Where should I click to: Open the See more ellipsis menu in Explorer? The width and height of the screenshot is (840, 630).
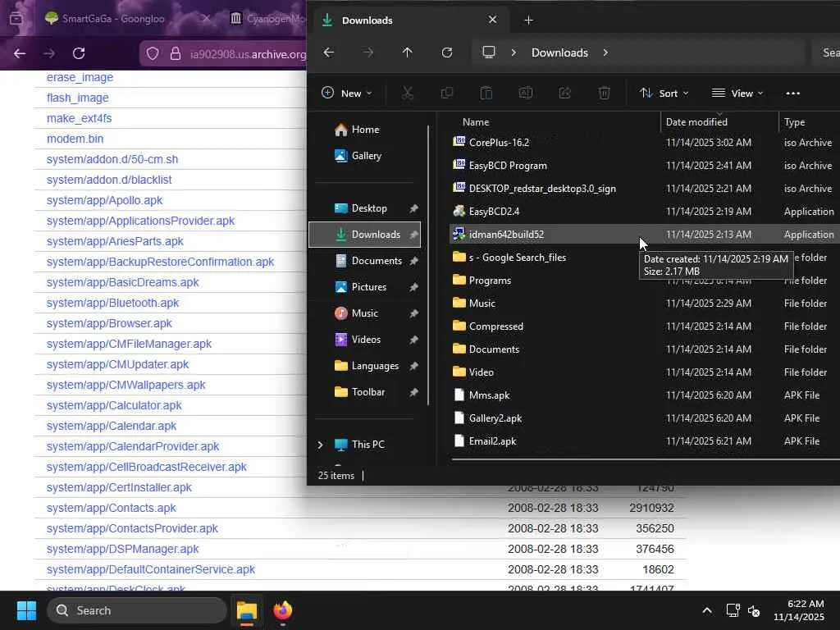(793, 94)
